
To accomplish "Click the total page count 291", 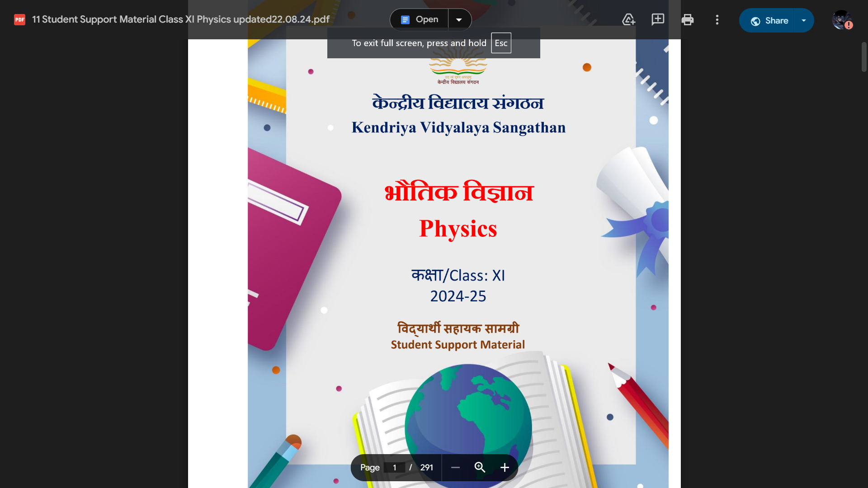I will 426,468.
